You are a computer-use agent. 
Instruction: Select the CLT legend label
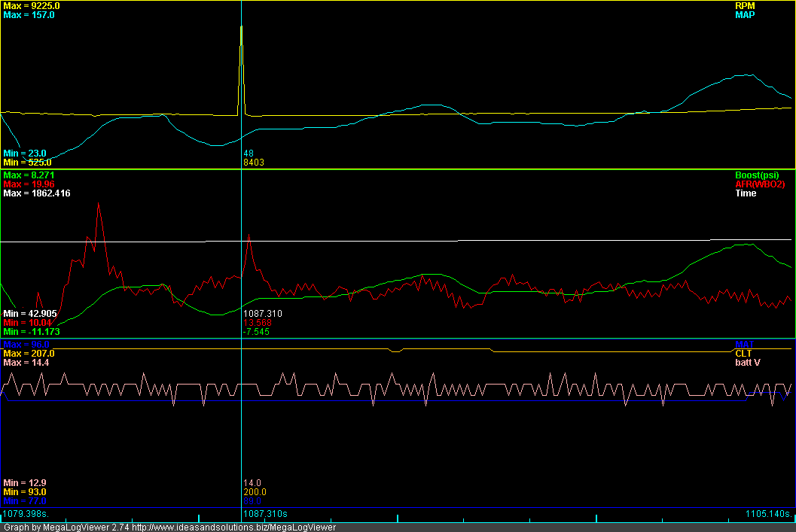743,353
